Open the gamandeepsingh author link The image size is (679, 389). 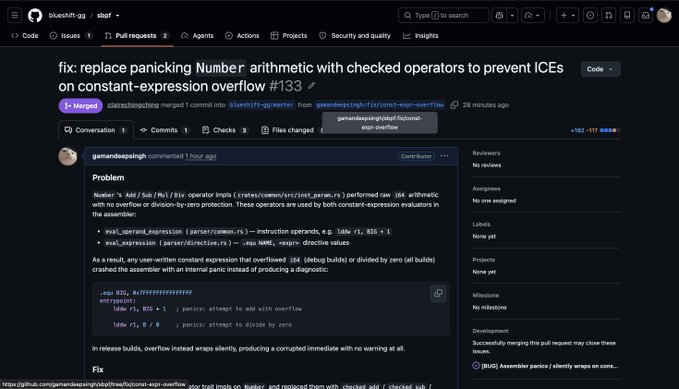pyautogui.click(x=119, y=156)
